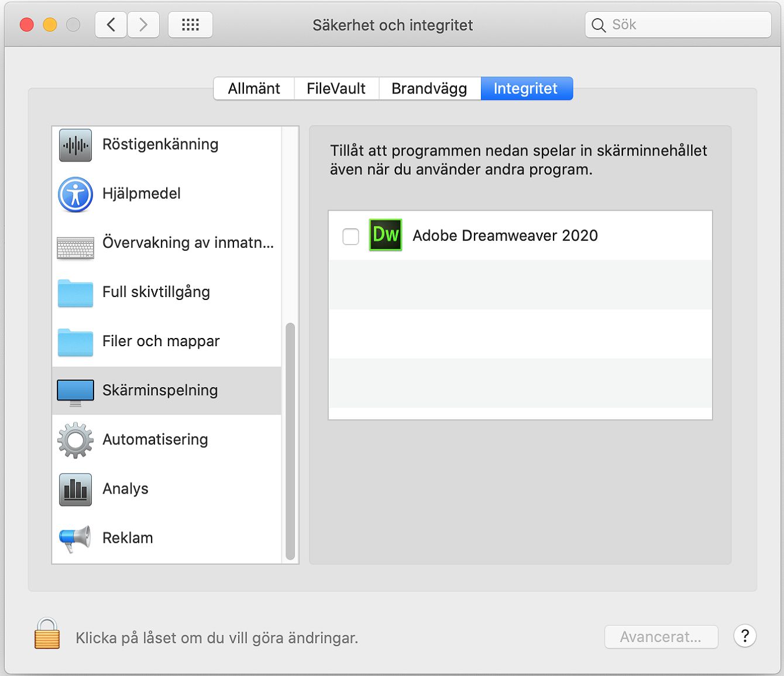Click the keyboard icon for Övervakning av inmatning

coord(75,247)
